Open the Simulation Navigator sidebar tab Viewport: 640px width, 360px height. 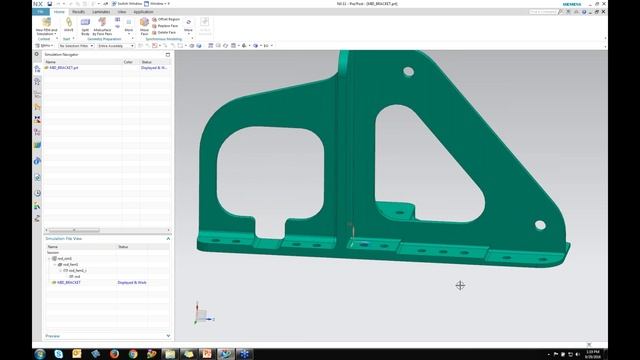(37, 69)
